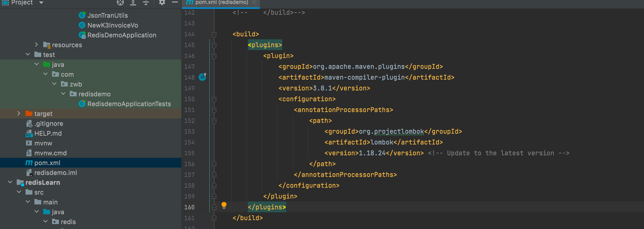Viewport: 644px width, 229px height.
Task: Click the mvnw script file icon
Action: tap(29, 143)
